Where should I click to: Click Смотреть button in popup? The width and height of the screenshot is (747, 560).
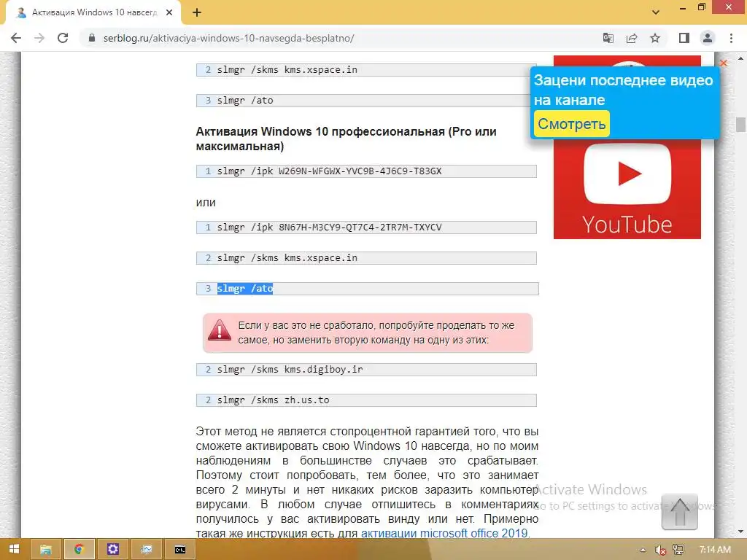[572, 124]
